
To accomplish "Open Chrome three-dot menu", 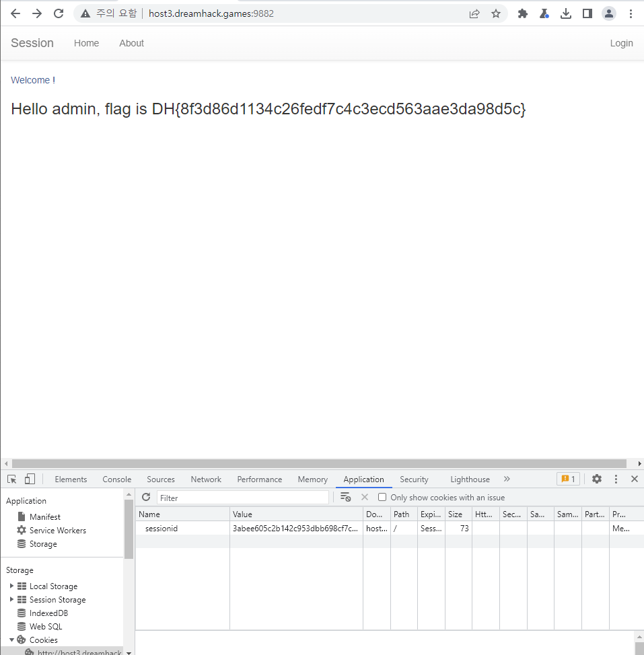I will click(x=631, y=13).
